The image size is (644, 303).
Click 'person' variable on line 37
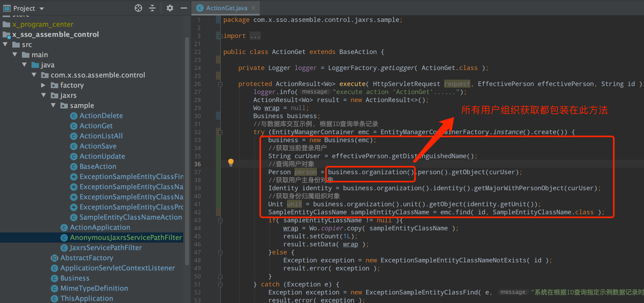305,172
